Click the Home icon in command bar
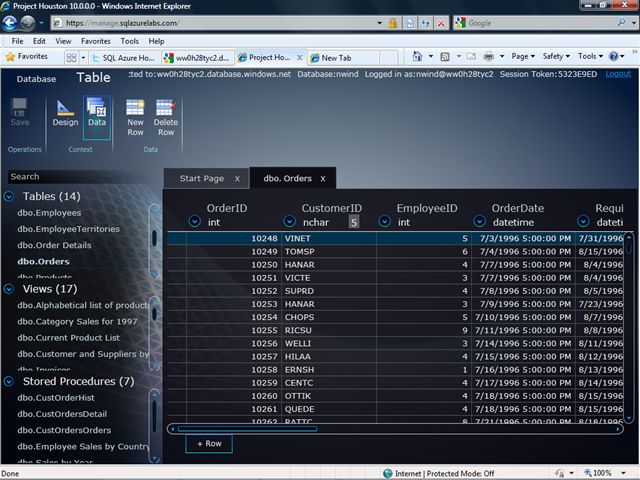Screen dimensions: 640x480 (x=417, y=56)
